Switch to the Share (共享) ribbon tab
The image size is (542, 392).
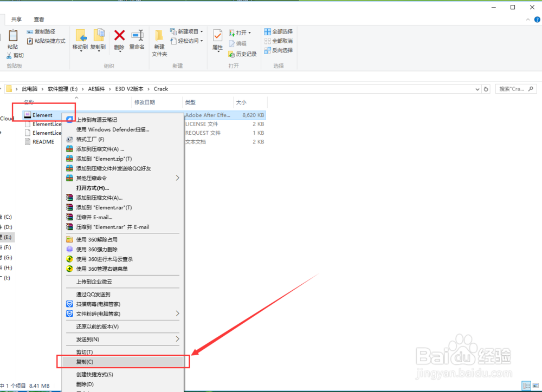click(x=16, y=19)
